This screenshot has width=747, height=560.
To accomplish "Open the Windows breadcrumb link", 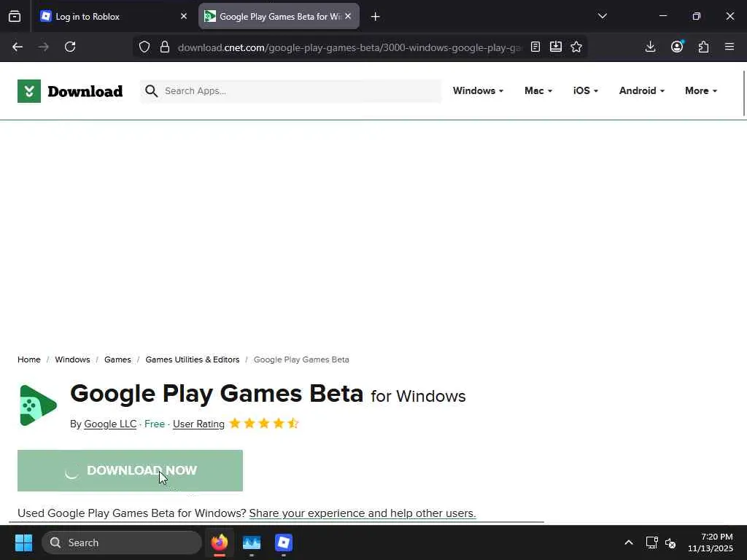I will pos(72,359).
